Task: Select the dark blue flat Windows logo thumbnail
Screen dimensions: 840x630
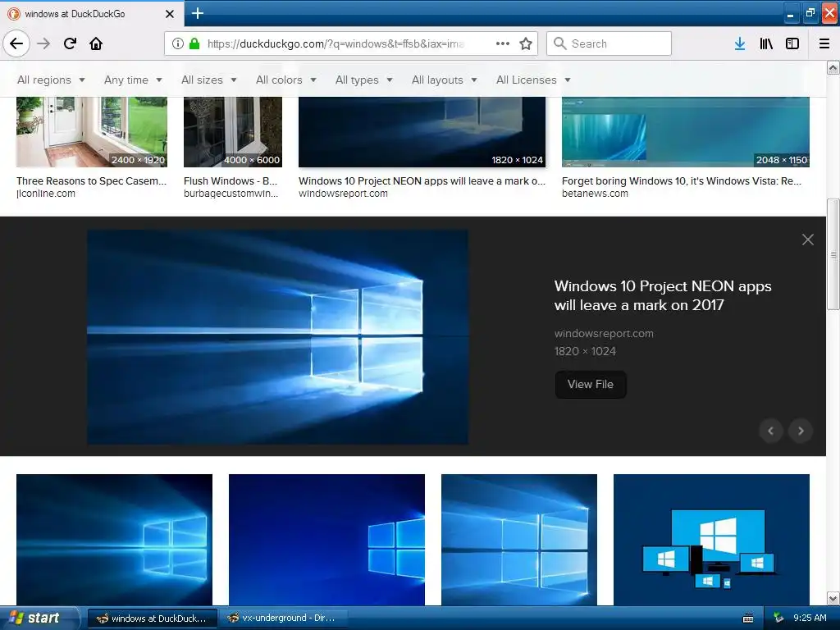Action: pyautogui.click(x=326, y=540)
